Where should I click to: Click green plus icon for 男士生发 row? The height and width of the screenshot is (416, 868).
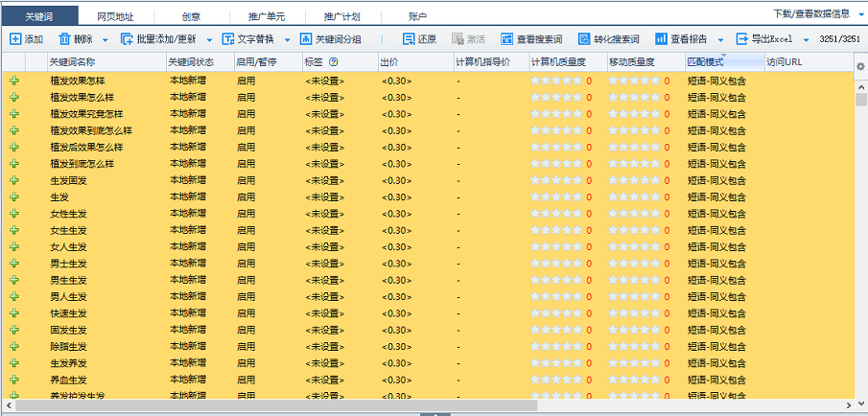click(x=14, y=264)
